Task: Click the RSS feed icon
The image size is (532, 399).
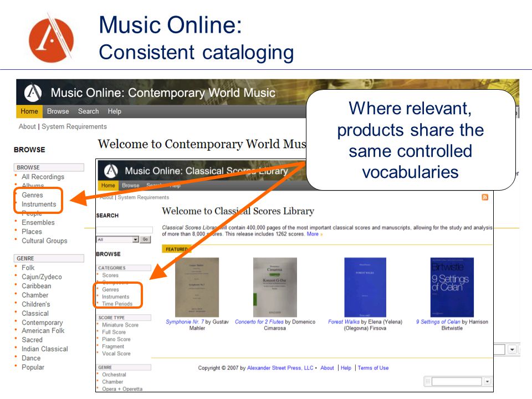Action: 485,197
